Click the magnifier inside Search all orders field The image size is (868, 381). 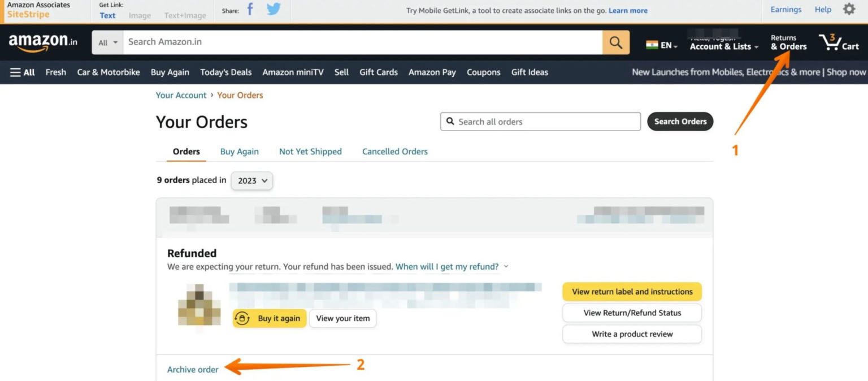tap(451, 121)
